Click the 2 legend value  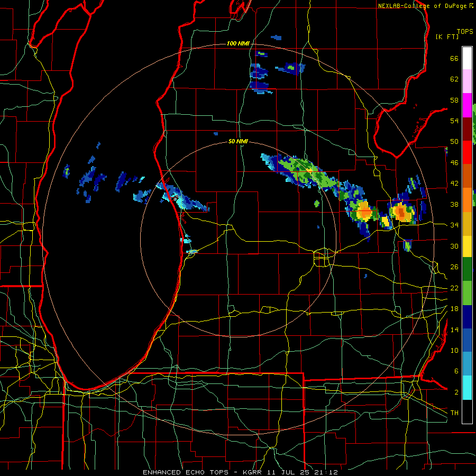(456, 392)
